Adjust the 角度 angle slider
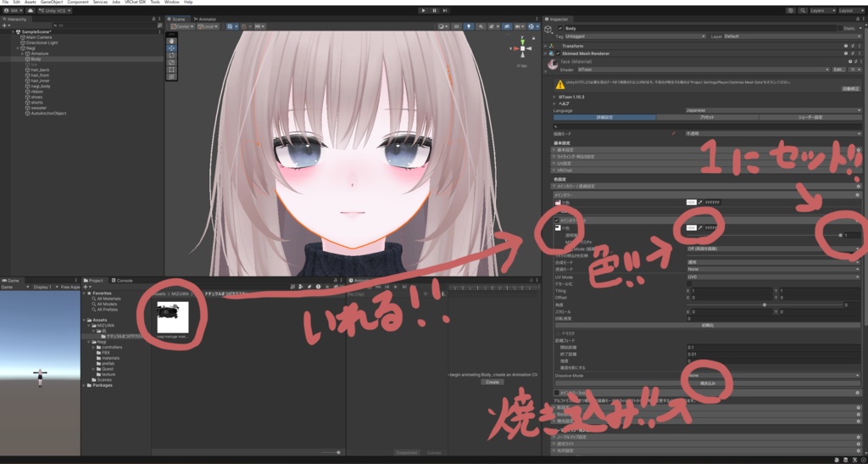This screenshot has height=464, width=868. [x=764, y=305]
